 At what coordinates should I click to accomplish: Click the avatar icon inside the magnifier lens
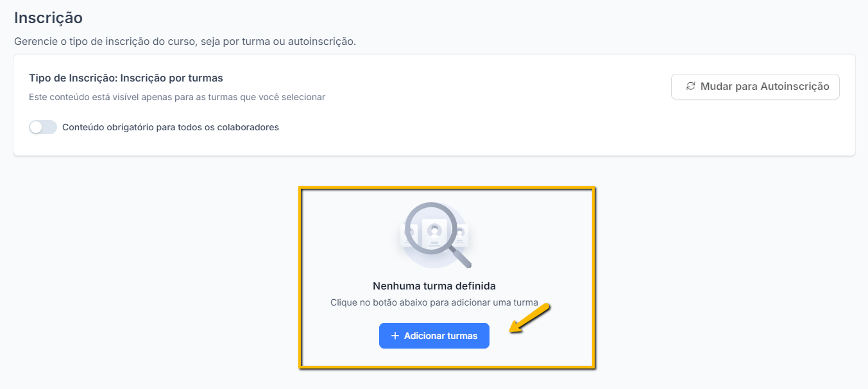[435, 230]
